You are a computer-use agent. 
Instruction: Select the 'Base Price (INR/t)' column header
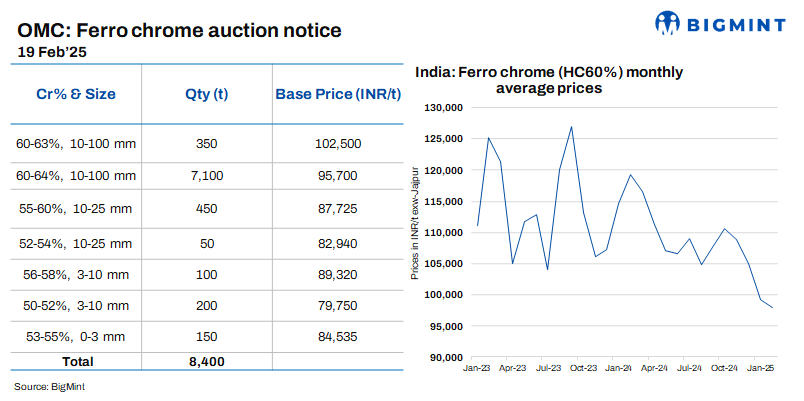click(337, 95)
